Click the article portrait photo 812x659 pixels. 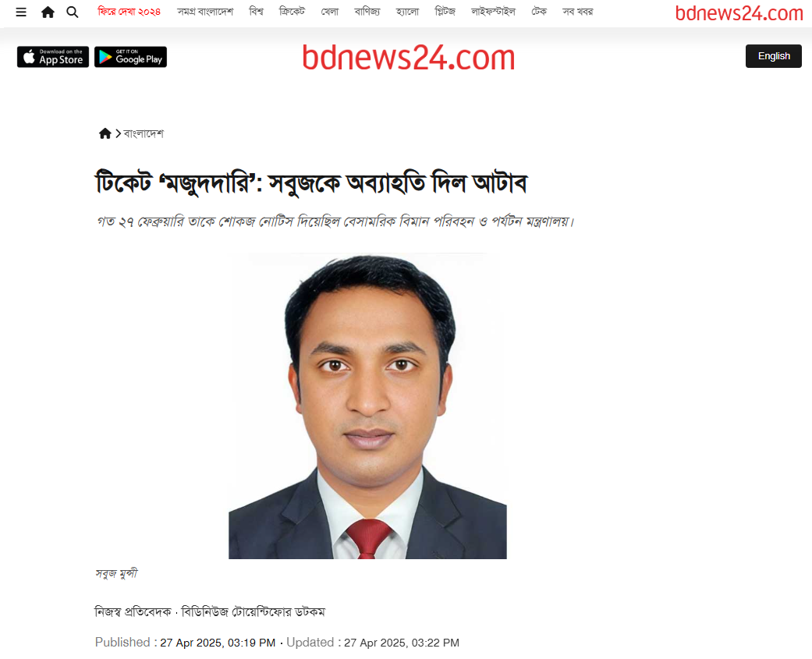point(367,406)
